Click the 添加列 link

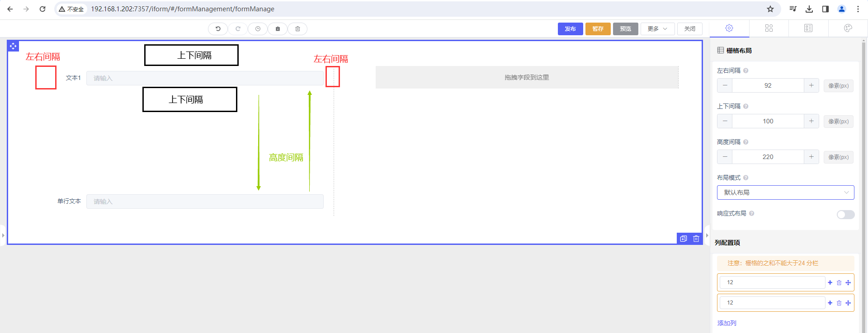[726, 323]
